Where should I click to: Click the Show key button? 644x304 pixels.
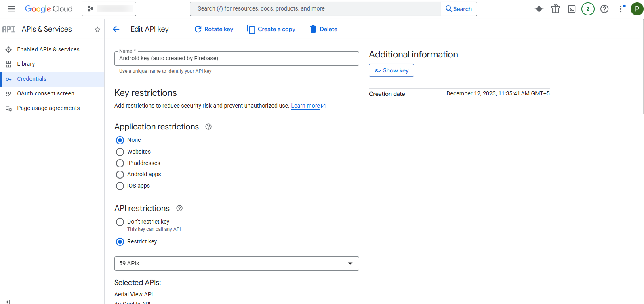point(391,70)
